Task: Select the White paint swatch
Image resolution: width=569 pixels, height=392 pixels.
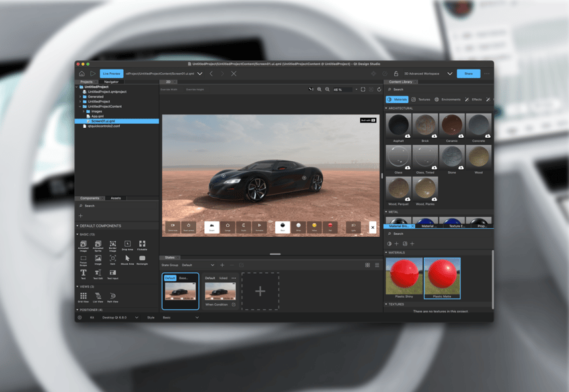Action: click(x=299, y=227)
